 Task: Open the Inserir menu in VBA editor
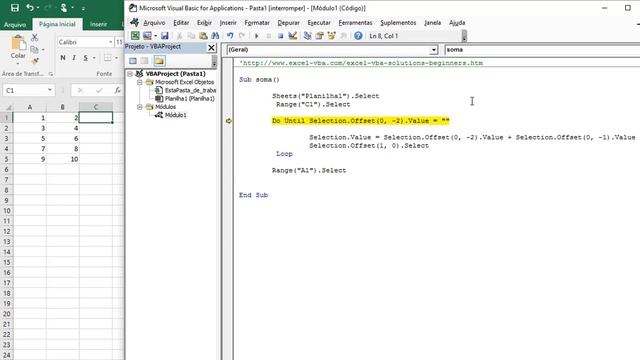click(x=228, y=23)
